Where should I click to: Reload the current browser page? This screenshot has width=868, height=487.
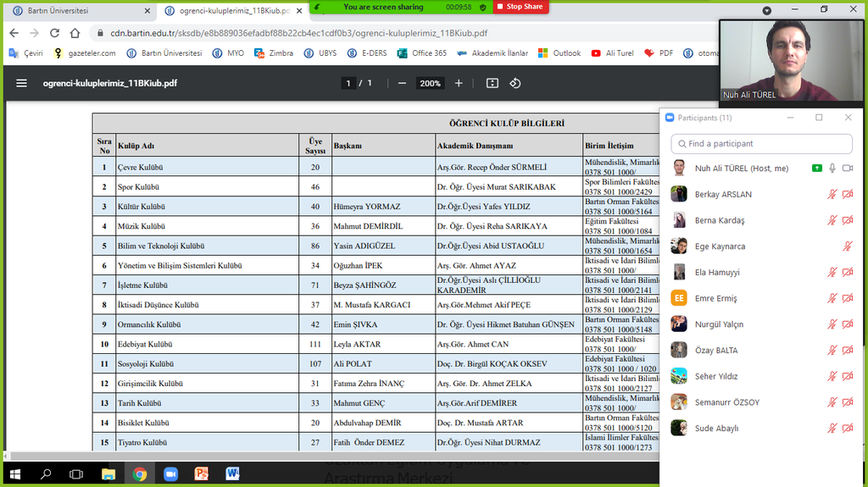click(54, 33)
